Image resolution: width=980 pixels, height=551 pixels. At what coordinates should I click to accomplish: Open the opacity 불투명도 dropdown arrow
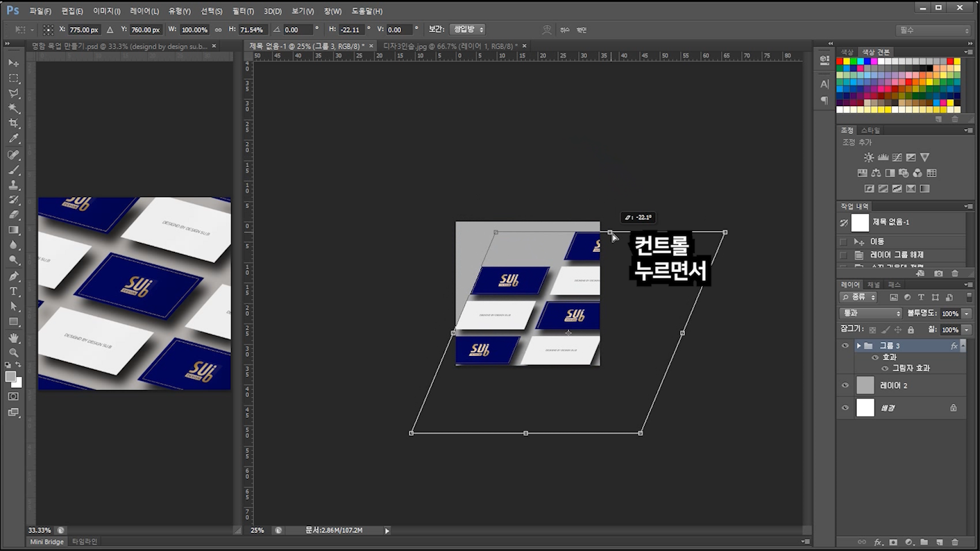966,314
